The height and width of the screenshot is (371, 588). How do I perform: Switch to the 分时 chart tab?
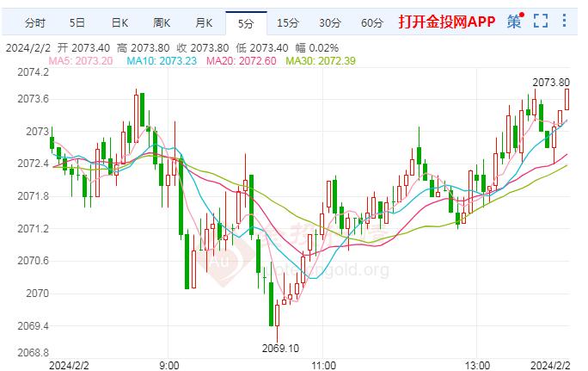coord(35,23)
